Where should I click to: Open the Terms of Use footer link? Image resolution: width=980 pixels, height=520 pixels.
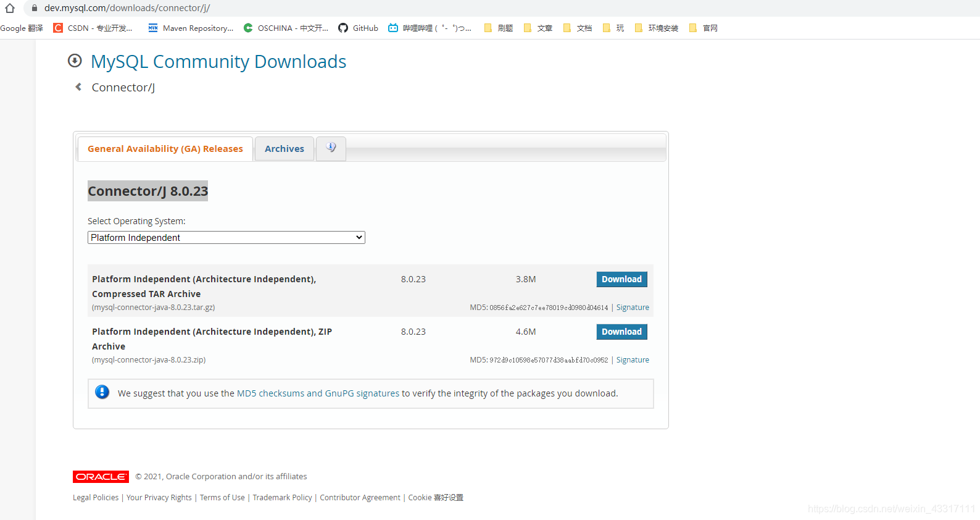click(222, 498)
